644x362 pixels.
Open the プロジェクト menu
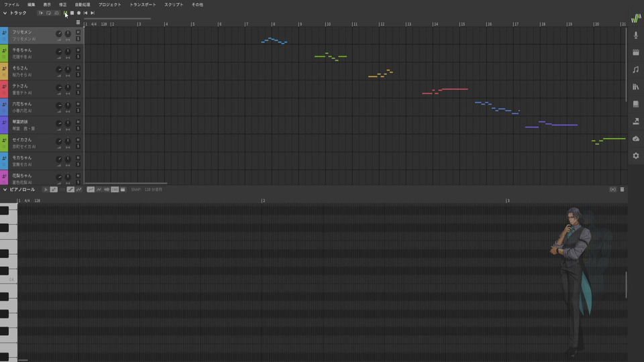click(x=109, y=5)
